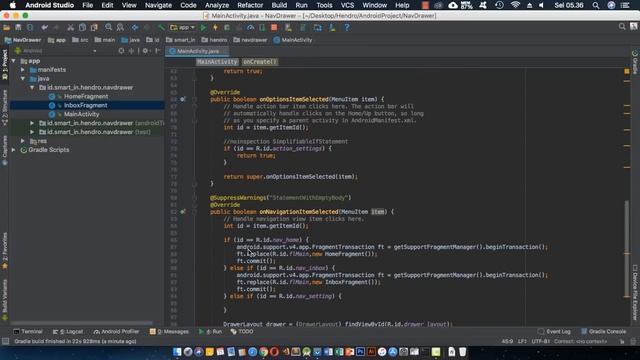Collapse the app module tree node
Viewport: 640px width, 360px height.
14,61
